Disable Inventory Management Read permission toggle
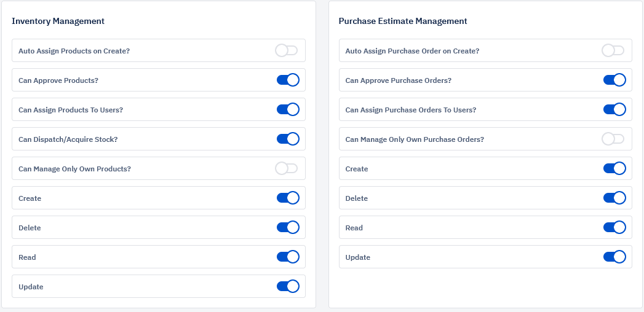Image resolution: width=644 pixels, height=312 pixels. tap(288, 257)
